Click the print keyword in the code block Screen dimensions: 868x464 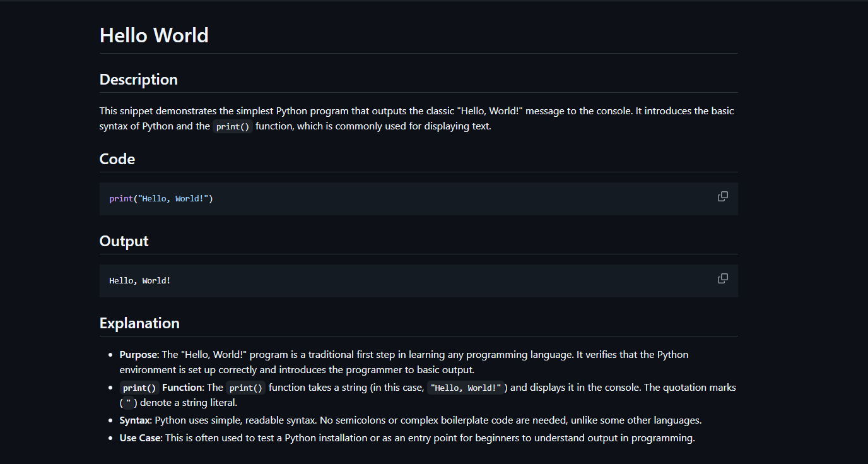tap(121, 199)
